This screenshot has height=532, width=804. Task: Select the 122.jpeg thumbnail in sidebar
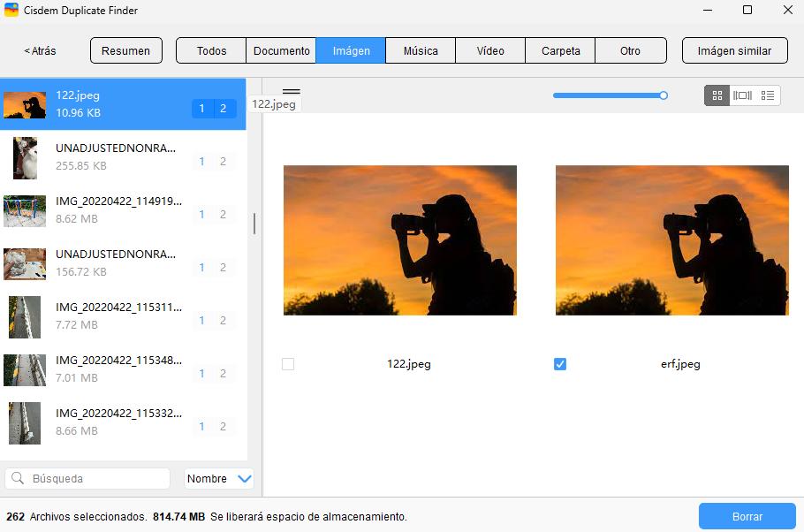(25, 103)
